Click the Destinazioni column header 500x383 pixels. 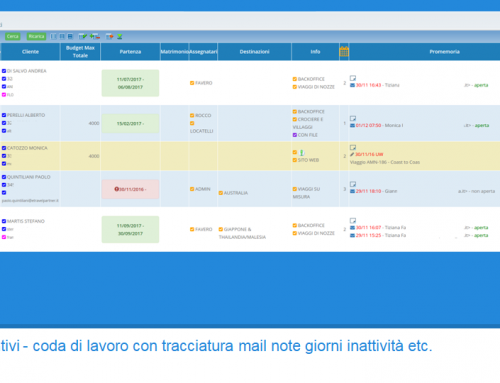tap(255, 52)
